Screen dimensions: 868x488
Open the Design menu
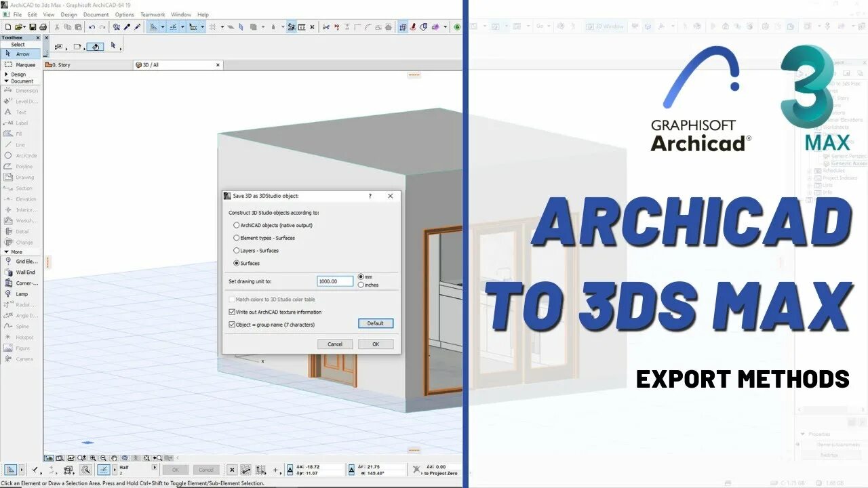[x=69, y=14]
